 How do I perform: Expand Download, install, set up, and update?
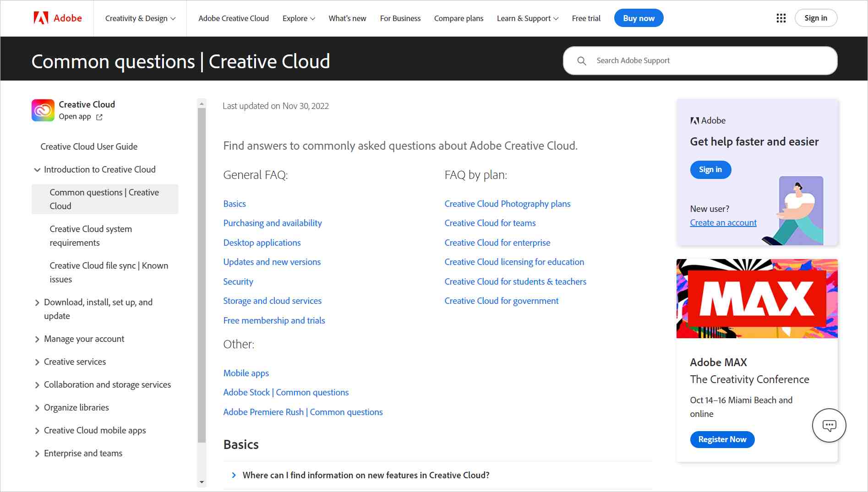pos(37,303)
